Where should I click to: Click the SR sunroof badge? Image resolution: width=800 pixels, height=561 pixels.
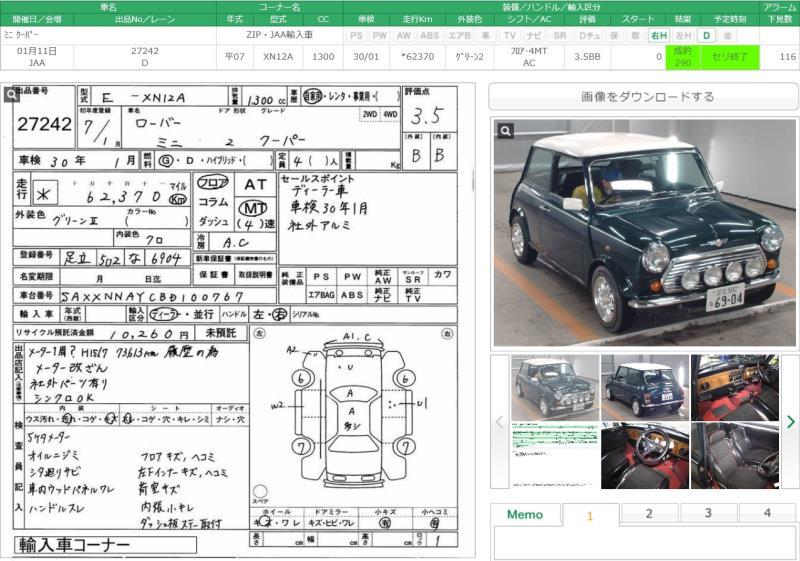pos(560,35)
